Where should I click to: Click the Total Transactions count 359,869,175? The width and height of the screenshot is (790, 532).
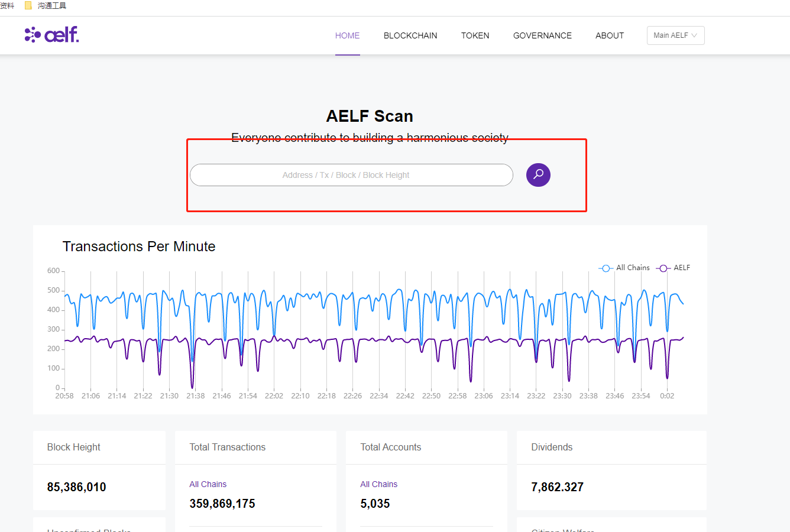(x=222, y=504)
